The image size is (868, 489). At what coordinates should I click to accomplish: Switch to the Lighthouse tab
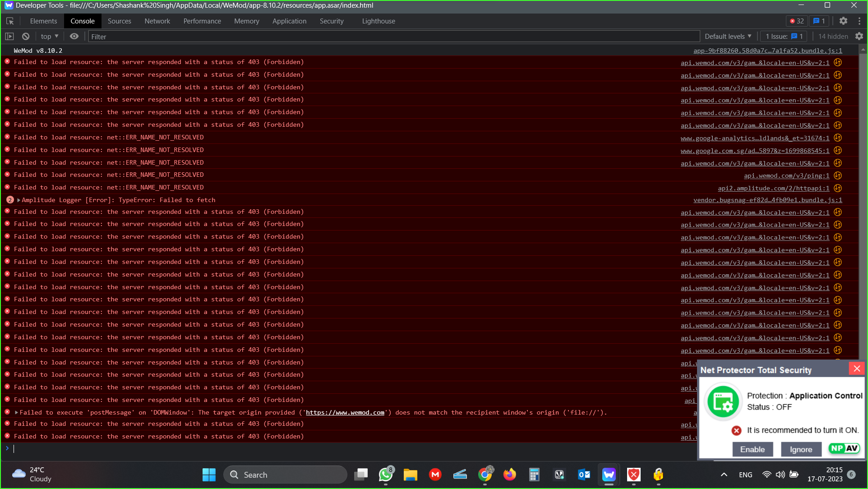[x=378, y=21]
